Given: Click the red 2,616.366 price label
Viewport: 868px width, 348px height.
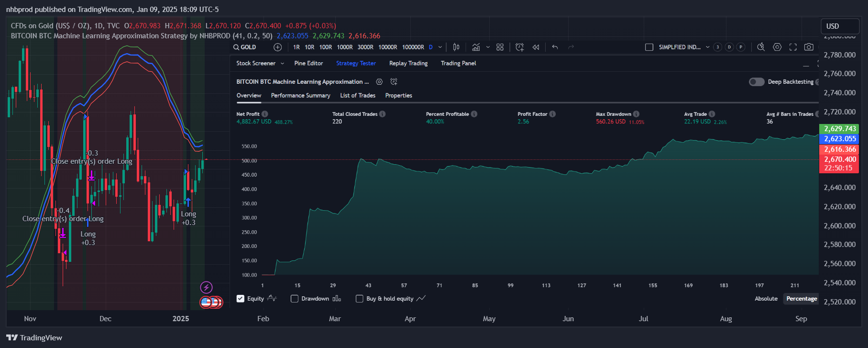Looking at the screenshot, I should 839,149.
